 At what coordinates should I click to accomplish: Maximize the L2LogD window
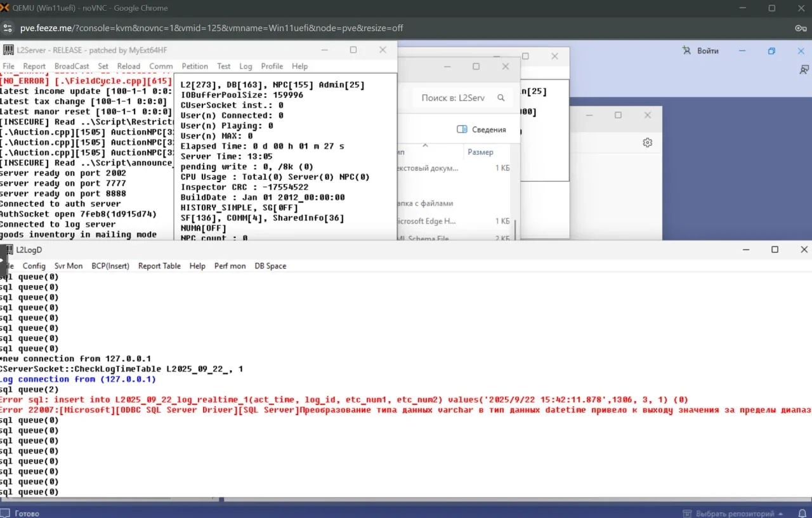pos(775,249)
